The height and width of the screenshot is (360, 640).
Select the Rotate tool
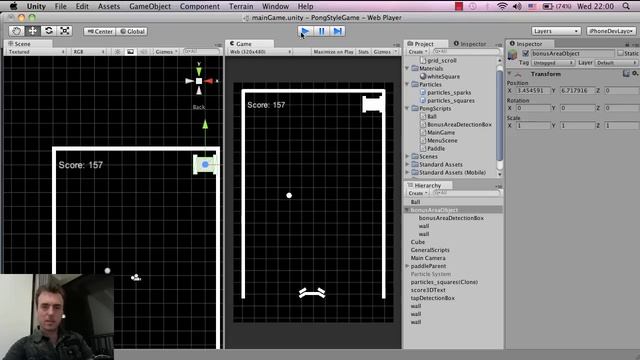point(49,31)
